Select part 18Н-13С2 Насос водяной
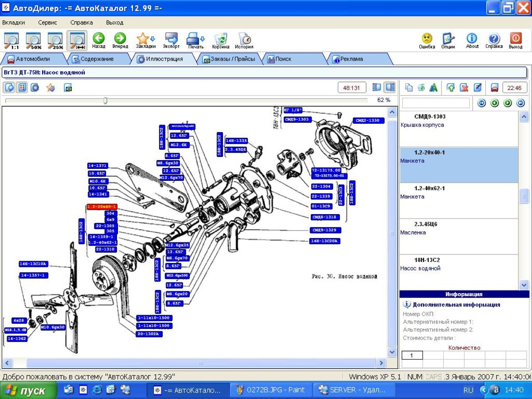Viewport: 532px width, 399px height. 459,272
